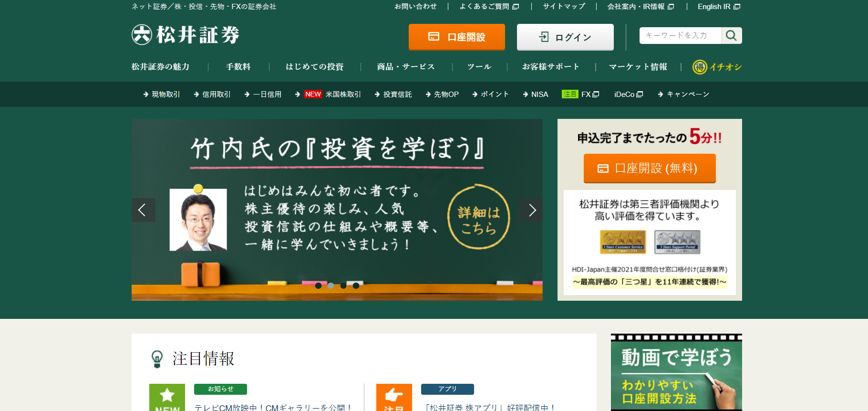Go to 現物取引 submenu link

point(162,95)
